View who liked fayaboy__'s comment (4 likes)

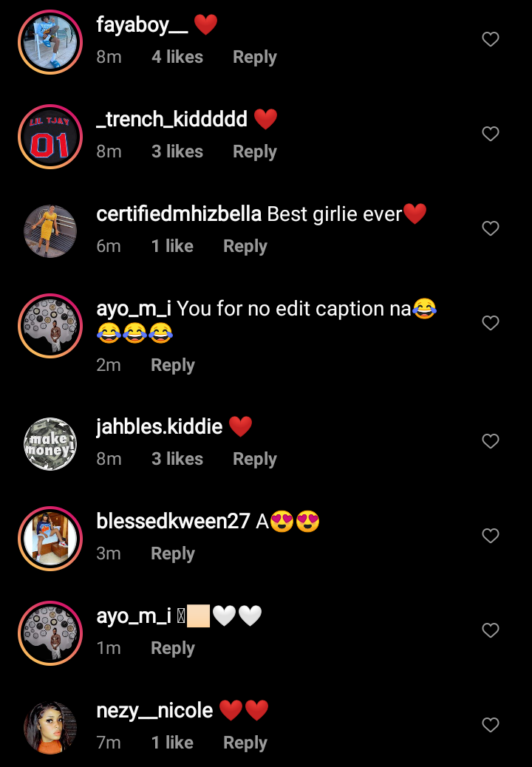(x=177, y=57)
